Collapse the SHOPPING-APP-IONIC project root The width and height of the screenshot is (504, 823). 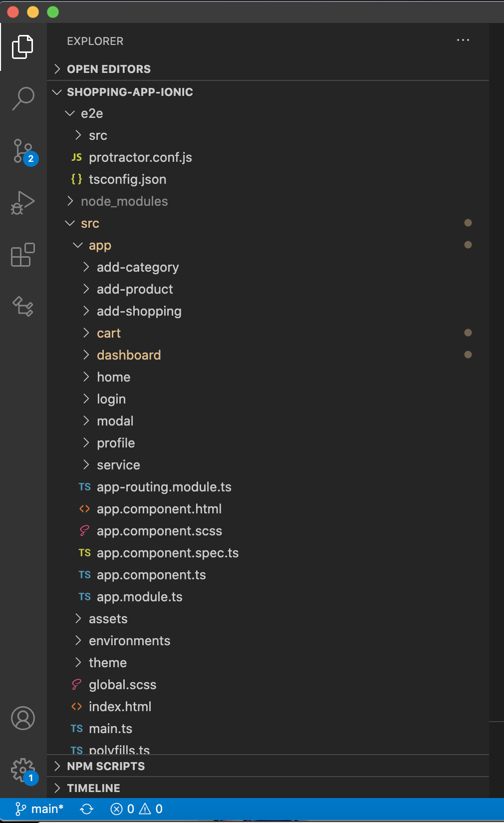[130, 92]
